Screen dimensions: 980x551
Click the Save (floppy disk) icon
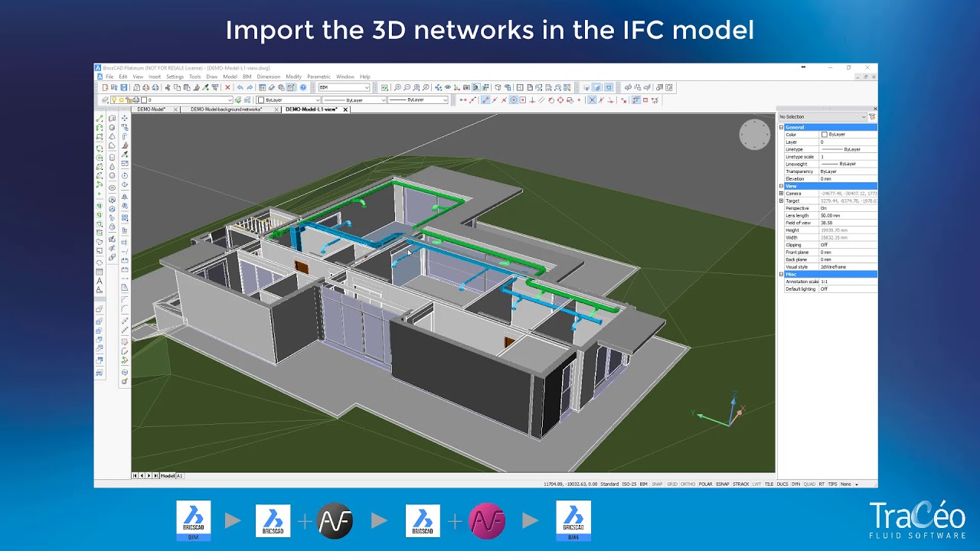pos(124,87)
